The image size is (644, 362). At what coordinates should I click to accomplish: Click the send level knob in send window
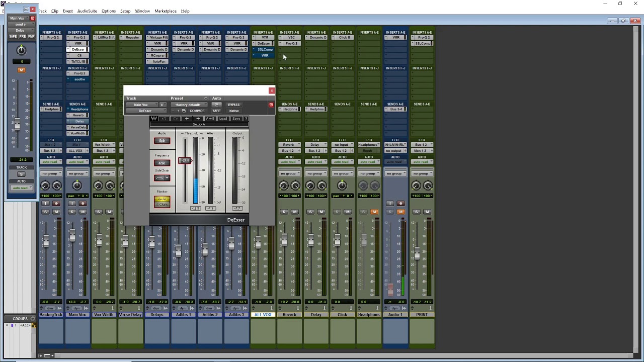tap(22, 50)
